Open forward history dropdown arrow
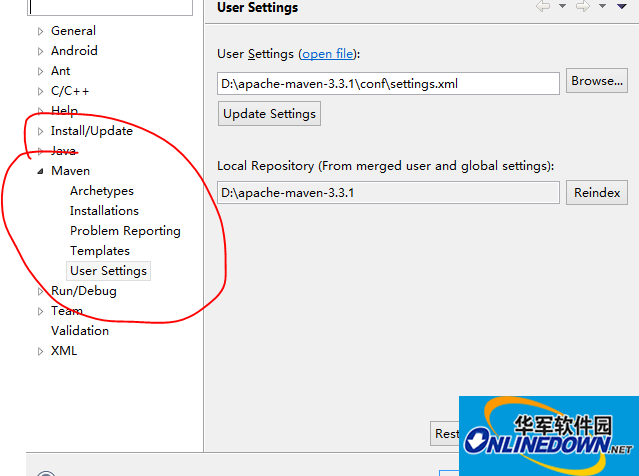The height and width of the screenshot is (476, 639). 602,6
